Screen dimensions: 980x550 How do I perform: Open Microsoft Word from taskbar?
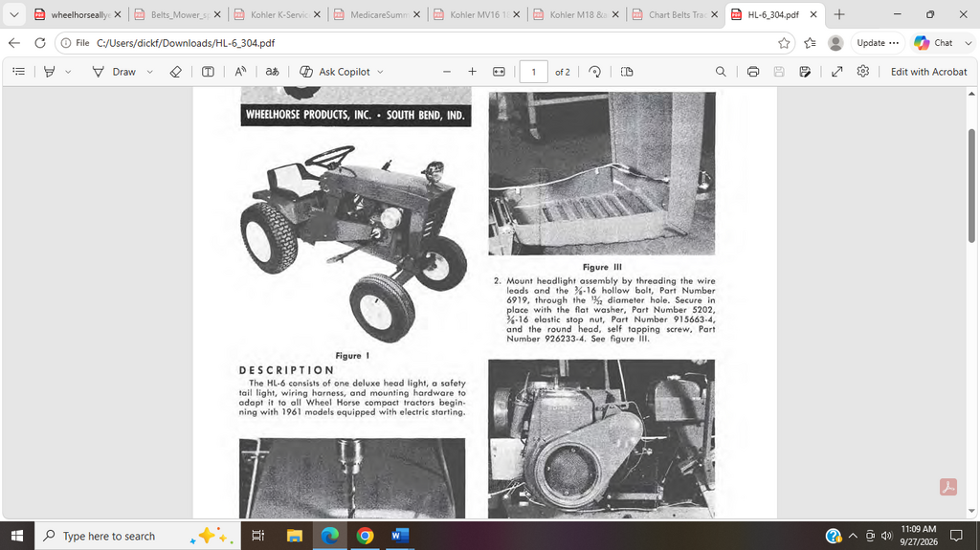click(400, 536)
